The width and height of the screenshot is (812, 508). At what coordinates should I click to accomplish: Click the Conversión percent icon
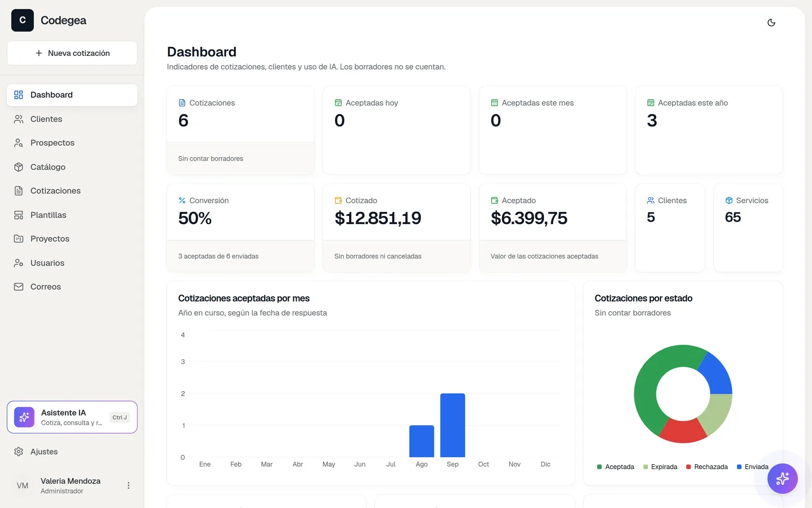pyautogui.click(x=182, y=201)
